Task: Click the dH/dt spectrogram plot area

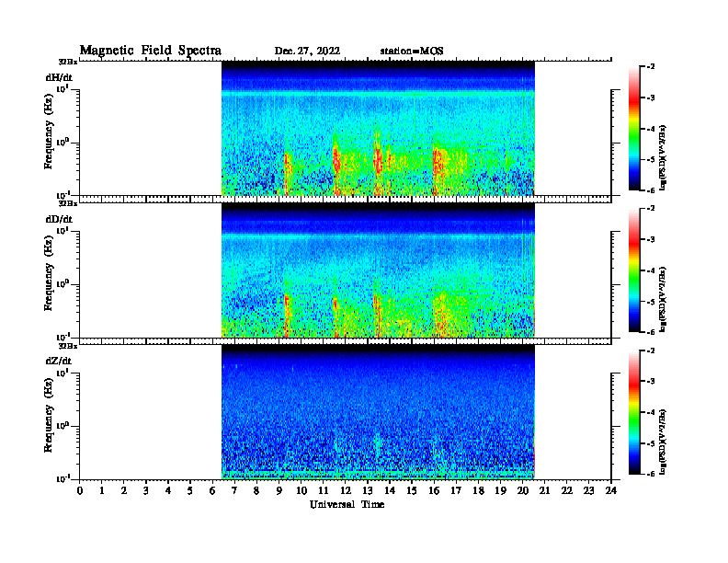Action: [x=378, y=128]
